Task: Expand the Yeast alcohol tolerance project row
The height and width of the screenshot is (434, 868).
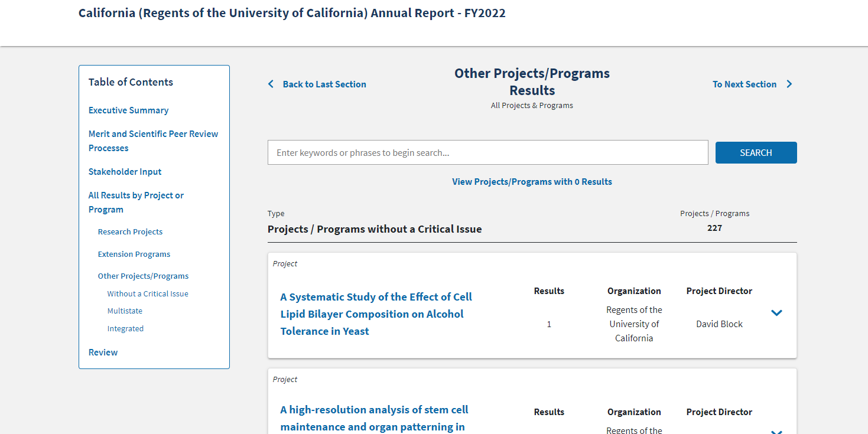Action: [776, 313]
